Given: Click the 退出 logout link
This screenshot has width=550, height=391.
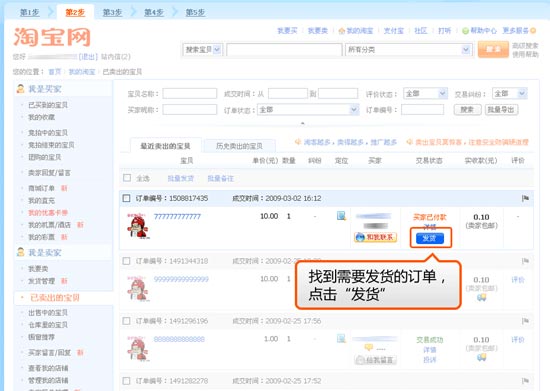Looking at the screenshot, I should [x=88, y=57].
